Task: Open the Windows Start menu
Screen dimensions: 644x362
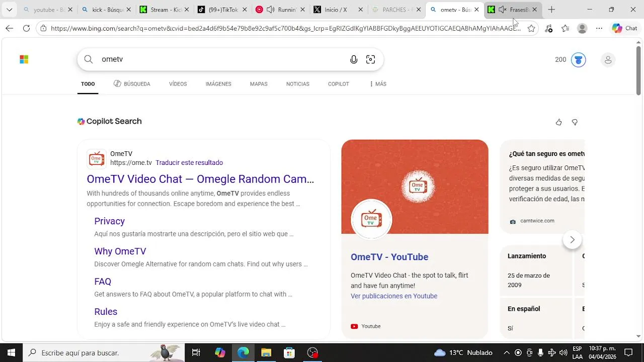Action: pyautogui.click(x=11, y=352)
